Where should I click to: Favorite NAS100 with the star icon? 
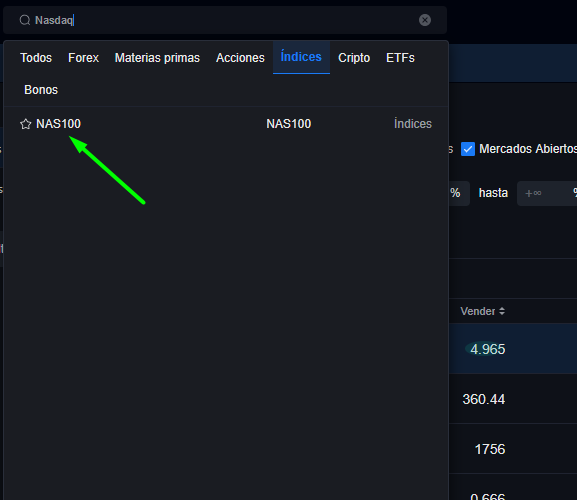[25, 124]
